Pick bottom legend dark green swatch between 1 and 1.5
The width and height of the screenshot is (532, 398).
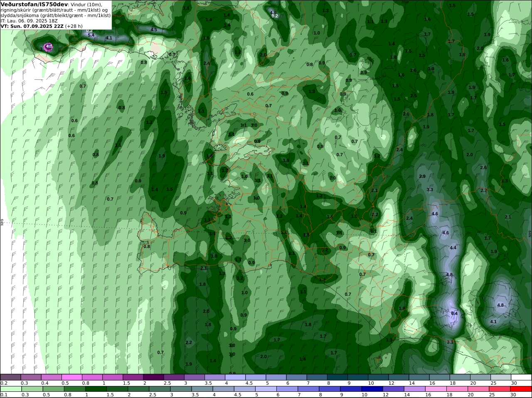coord(96,389)
